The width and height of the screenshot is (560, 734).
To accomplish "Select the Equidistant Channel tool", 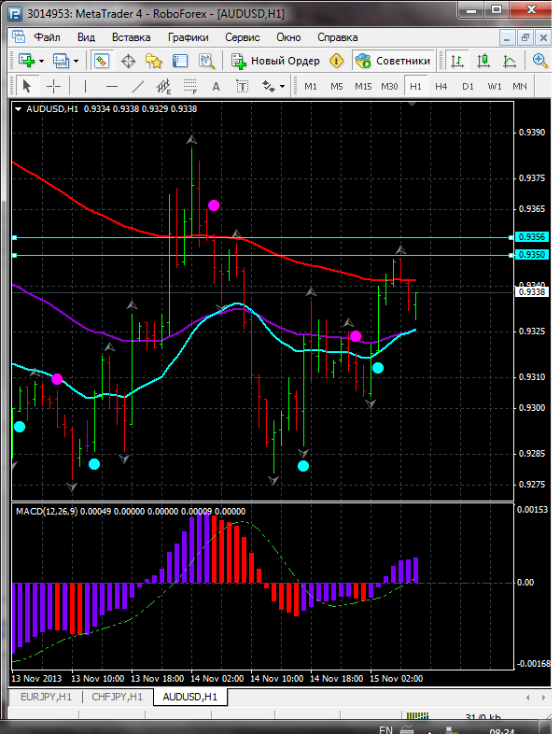I will point(163,86).
